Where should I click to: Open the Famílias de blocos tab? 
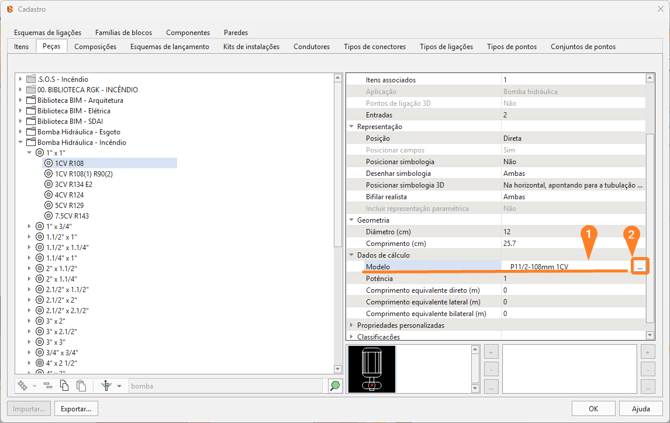123,32
